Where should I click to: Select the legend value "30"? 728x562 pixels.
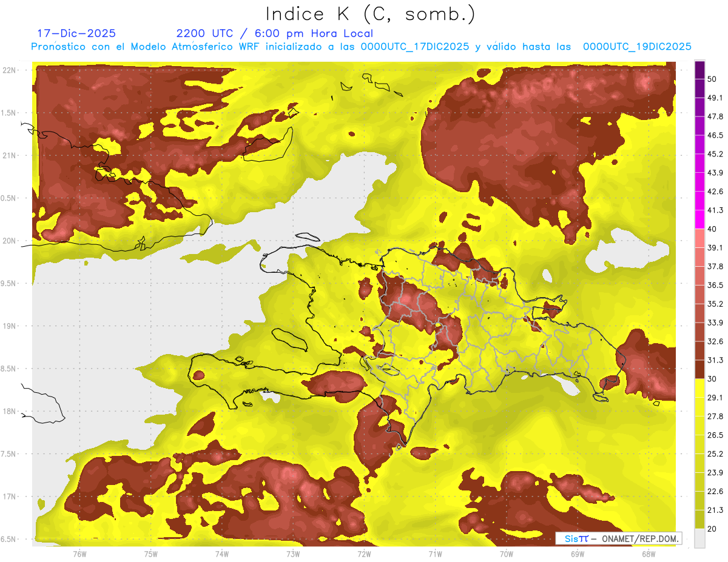712,379
